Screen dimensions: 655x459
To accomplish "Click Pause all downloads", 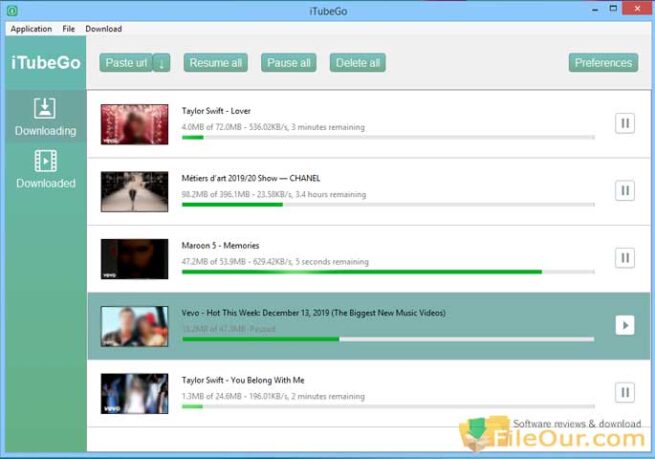I will [289, 63].
